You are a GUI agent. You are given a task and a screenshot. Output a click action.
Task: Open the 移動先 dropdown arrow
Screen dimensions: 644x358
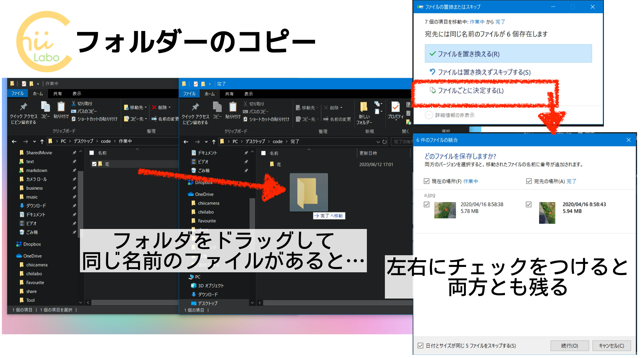145,108
